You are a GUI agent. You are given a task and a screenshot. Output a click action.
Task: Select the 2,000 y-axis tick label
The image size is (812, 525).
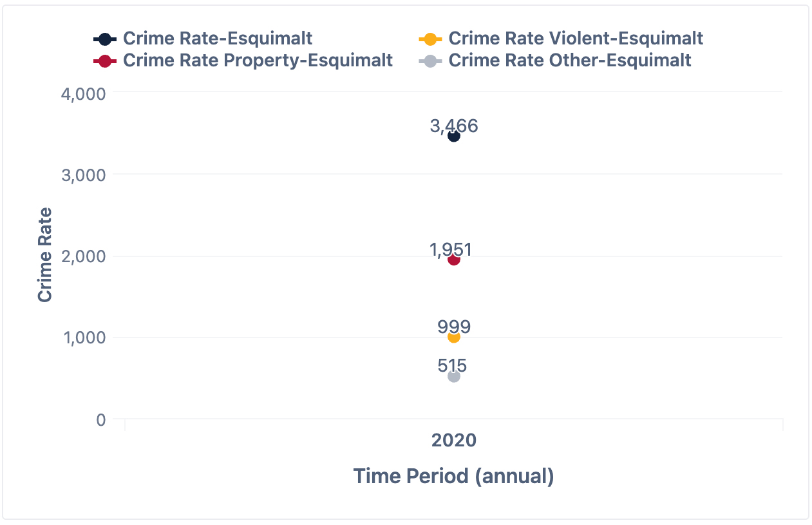click(x=84, y=256)
